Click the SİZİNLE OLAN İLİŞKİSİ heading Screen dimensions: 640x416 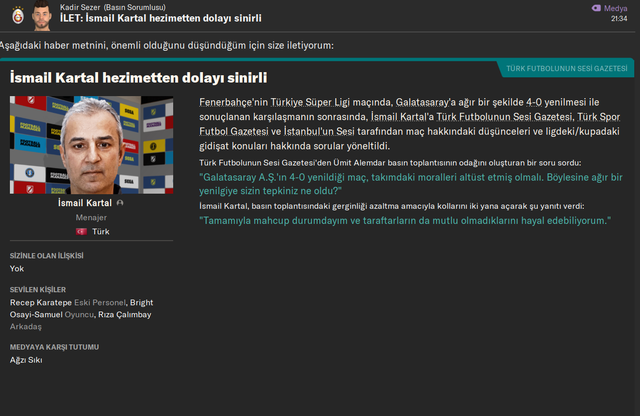47,256
